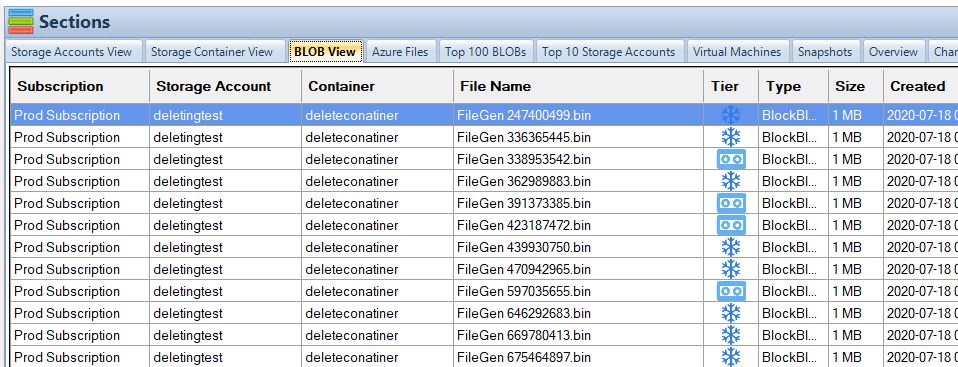Click BlockBl... type in FileGen 391373385.bin row

(x=789, y=203)
